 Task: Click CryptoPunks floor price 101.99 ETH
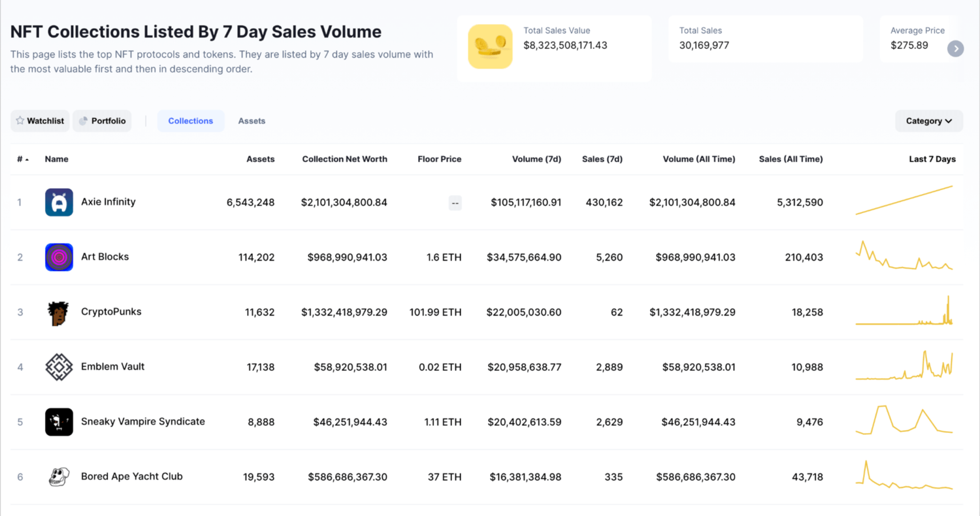435,312
